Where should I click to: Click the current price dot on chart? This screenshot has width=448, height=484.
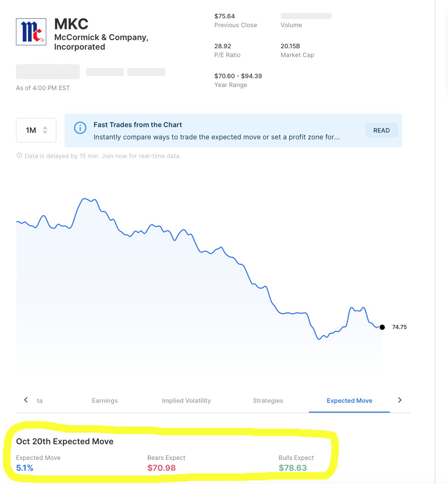point(382,327)
